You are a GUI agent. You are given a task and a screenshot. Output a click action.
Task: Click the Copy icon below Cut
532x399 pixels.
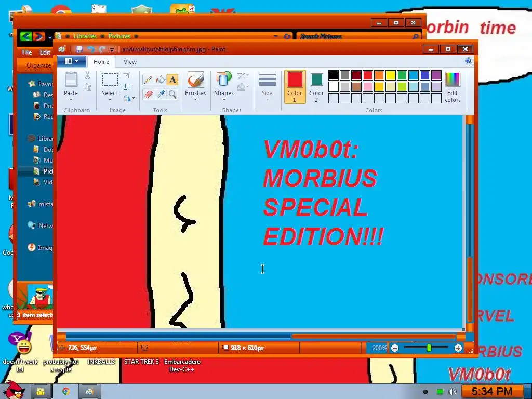click(87, 87)
